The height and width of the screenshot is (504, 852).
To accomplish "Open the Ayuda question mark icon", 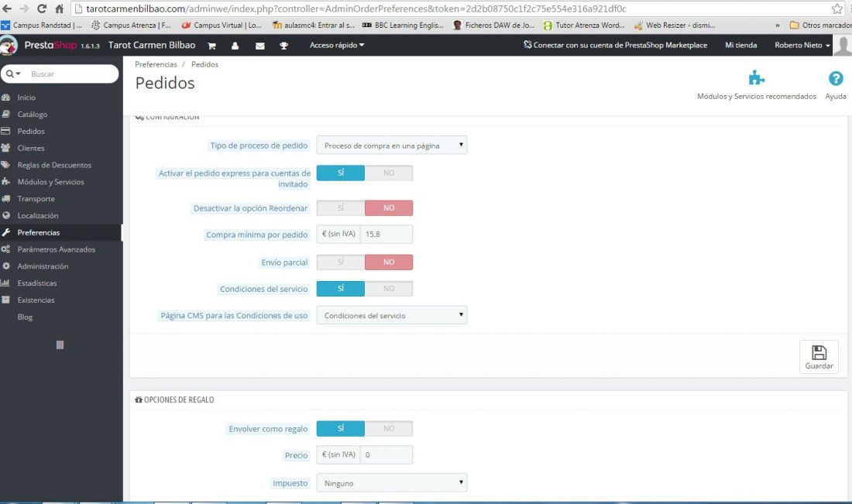I will tap(836, 78).
